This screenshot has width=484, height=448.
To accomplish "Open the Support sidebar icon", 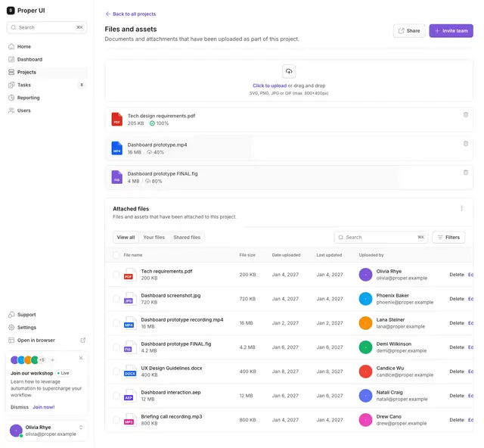I will (11, 315).
